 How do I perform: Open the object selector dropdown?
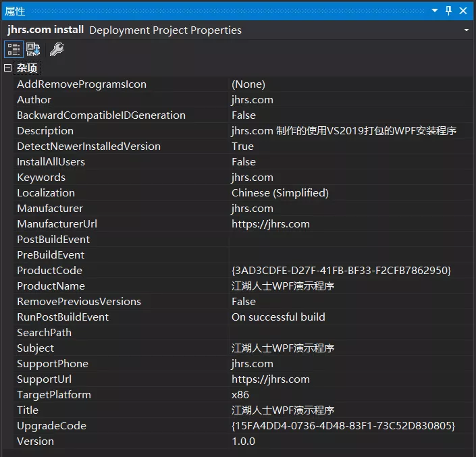pyautogui.click(x=467, y=30)
